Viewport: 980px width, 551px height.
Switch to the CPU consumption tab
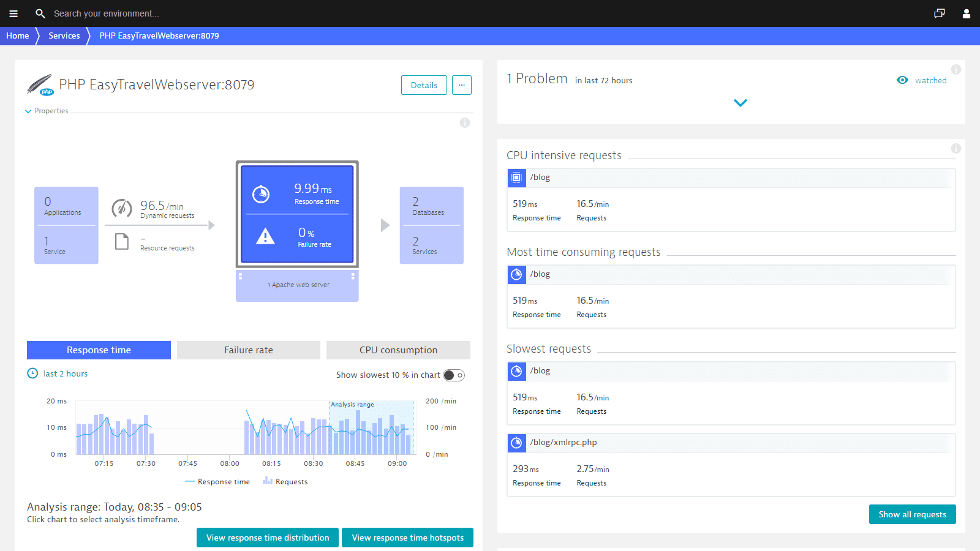398,350
